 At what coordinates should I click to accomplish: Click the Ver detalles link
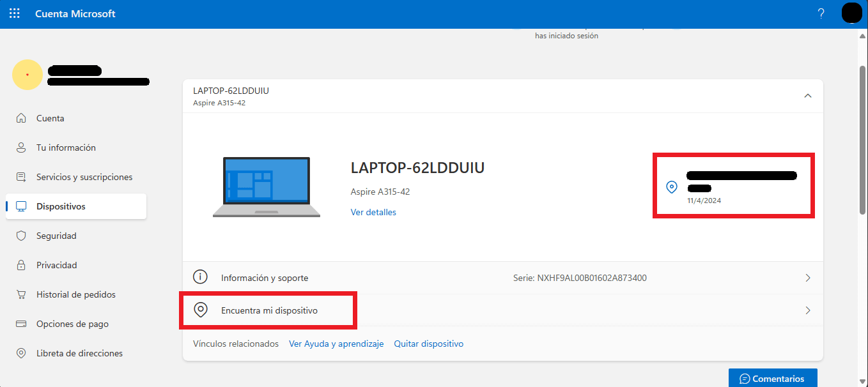373,212
